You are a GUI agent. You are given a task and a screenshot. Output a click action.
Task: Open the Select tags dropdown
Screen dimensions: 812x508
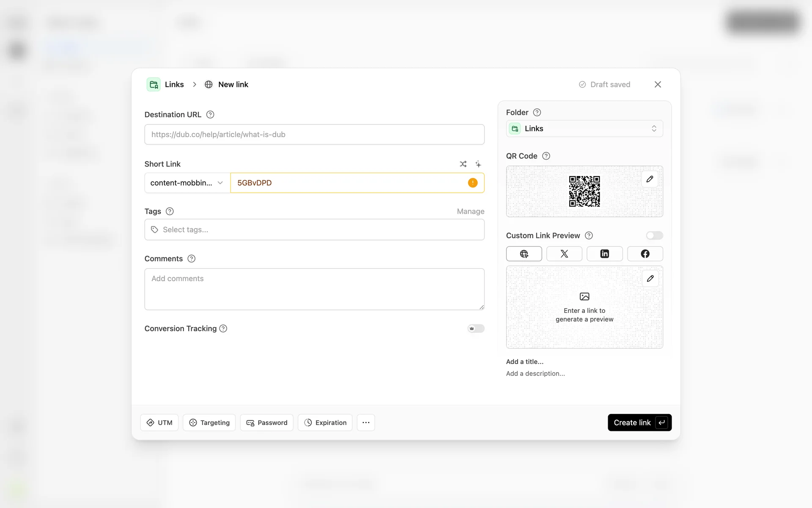(x=314, y=230)
